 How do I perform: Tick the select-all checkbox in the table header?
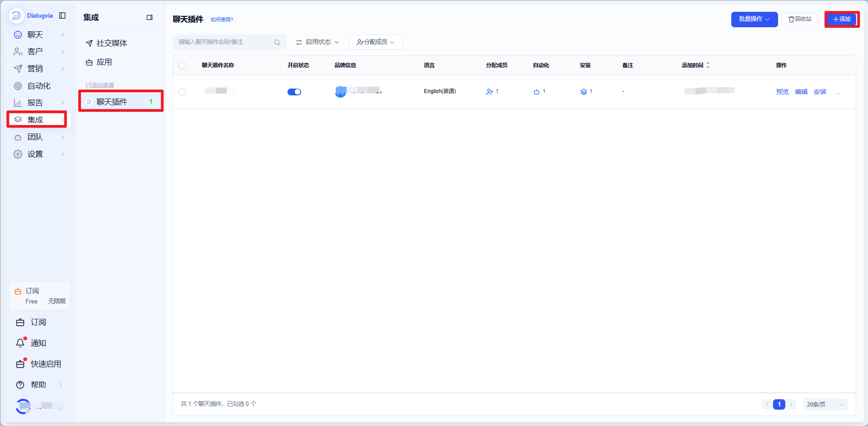coord(182,65)
